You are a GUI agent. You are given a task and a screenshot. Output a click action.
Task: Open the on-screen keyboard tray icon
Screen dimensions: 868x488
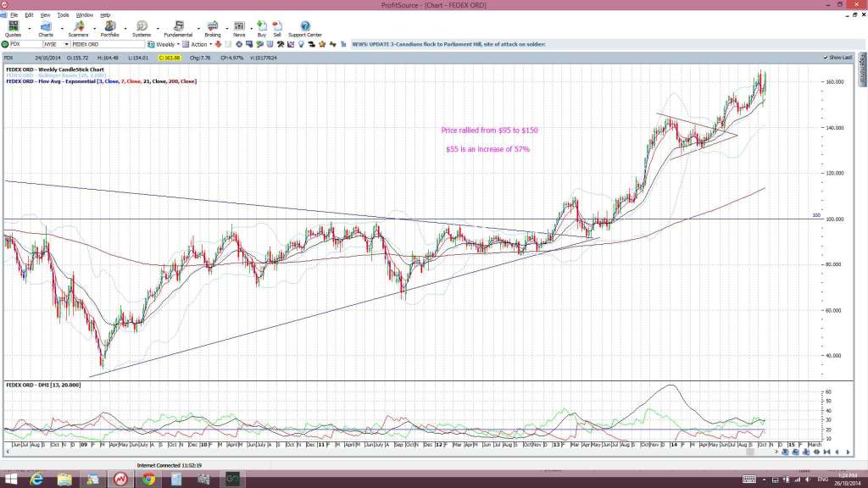[x=749, y=480]
